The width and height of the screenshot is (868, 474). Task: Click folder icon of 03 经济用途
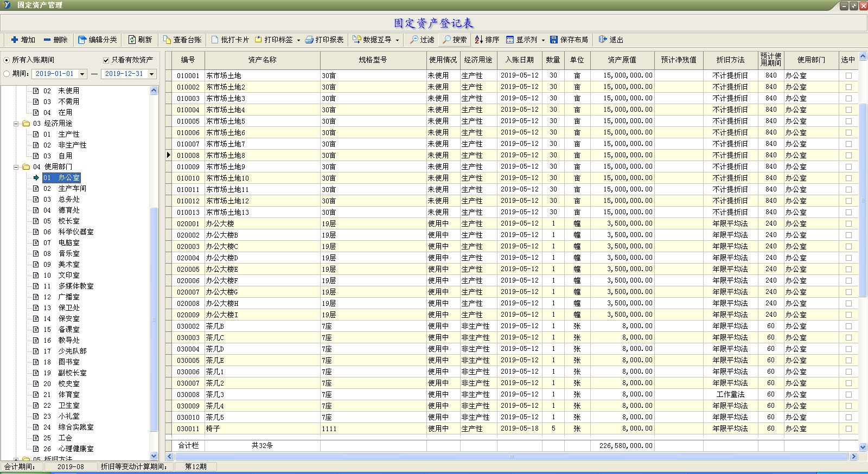(26, 123)
